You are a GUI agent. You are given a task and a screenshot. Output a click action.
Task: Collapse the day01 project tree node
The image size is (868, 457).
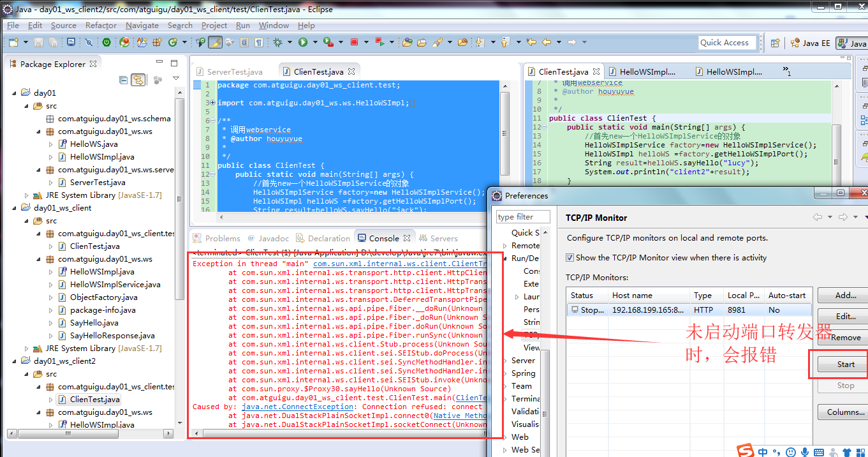pyautogui.click(x=14, y=93)
